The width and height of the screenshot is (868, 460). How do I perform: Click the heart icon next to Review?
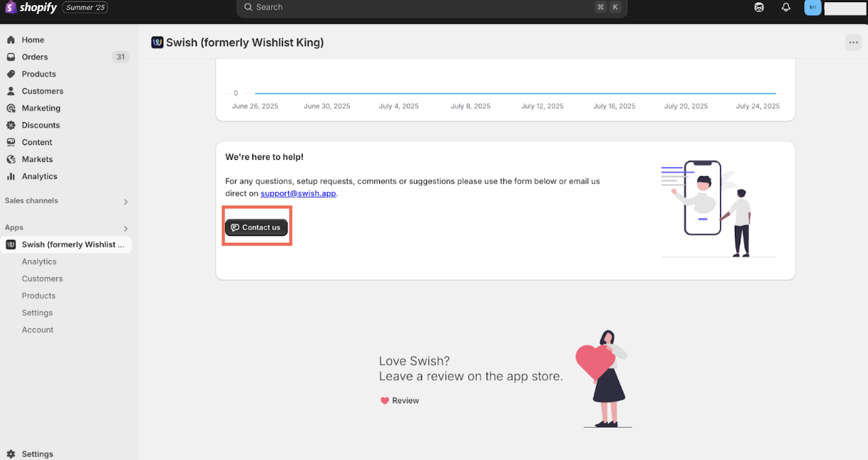pyautogui.click(x=384, y=400)
